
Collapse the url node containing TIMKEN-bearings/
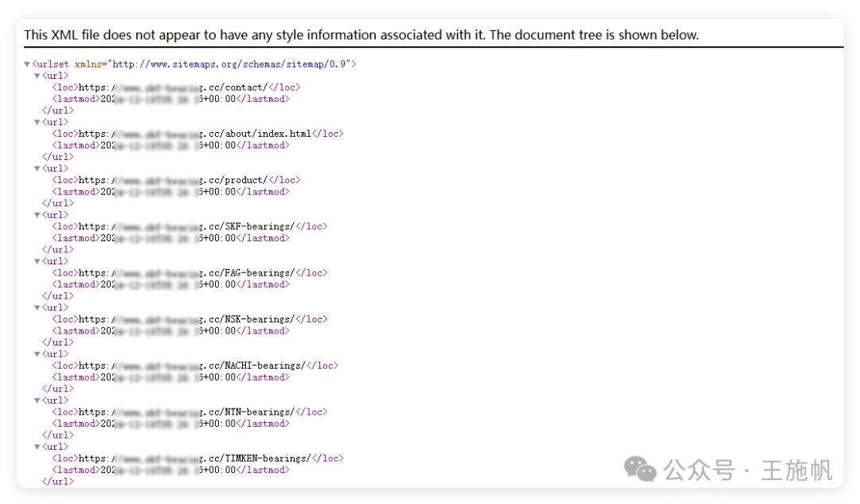click(x=37, y=447)
